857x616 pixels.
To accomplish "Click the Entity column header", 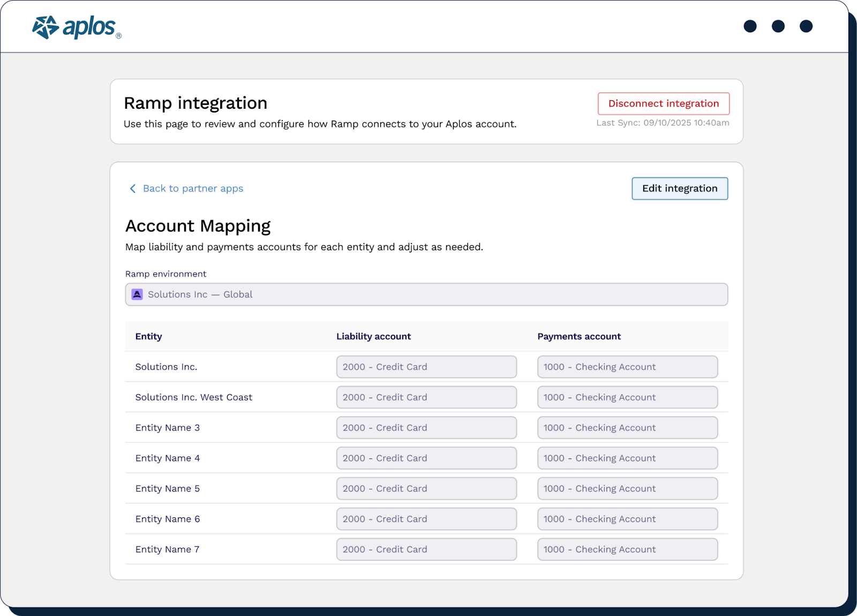I will tap(148, 336).
